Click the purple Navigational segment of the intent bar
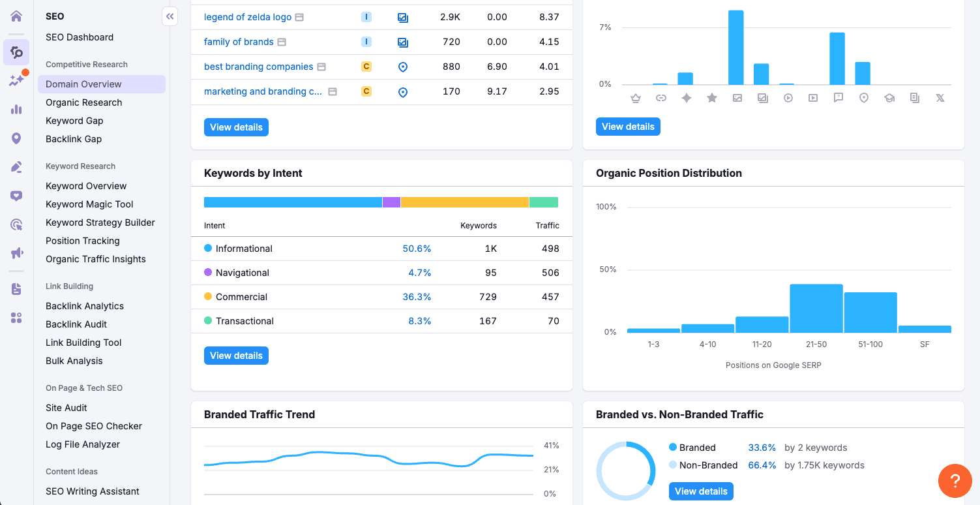Screen dimensions: 980x505 pos(391,202)
